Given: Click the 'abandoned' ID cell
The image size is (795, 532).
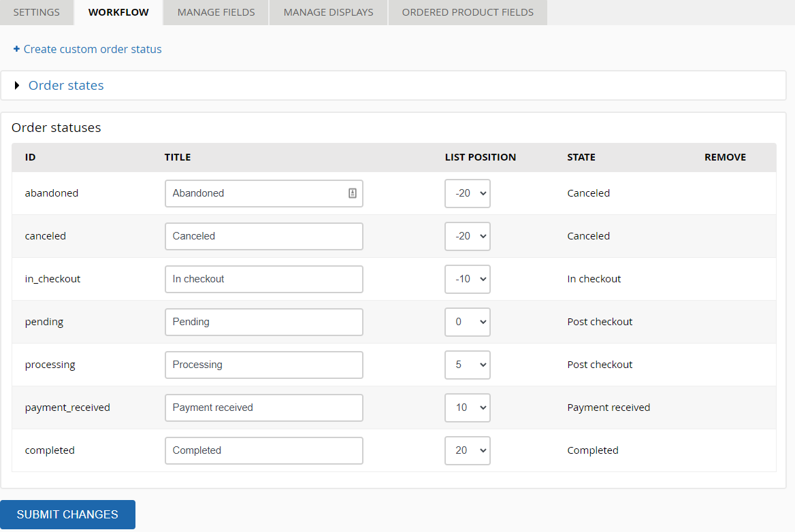Looking at the screenshot, I should (52, 193).
